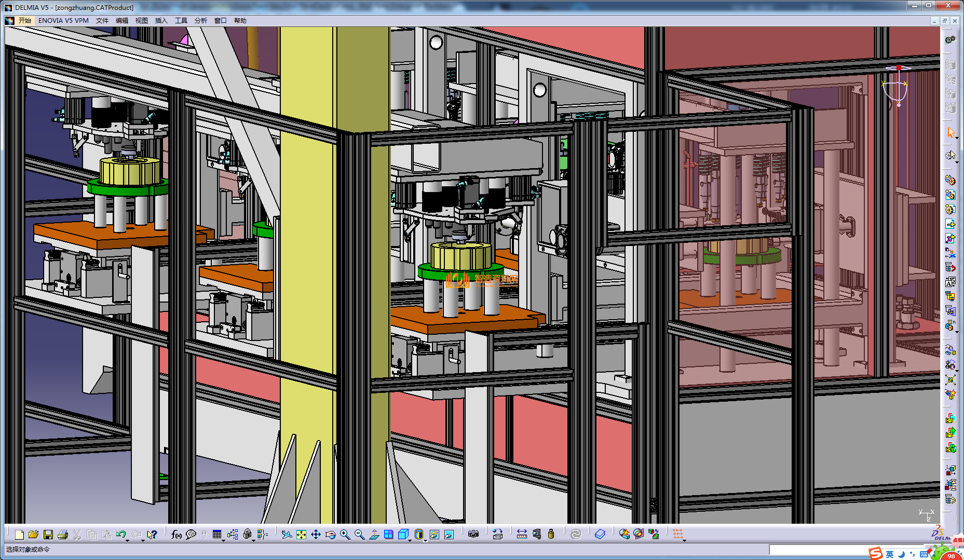Viewport: 964px width, 560px height.
Task: Click the Zoom Out magnifier icon
Action: (x=359, y=535)
